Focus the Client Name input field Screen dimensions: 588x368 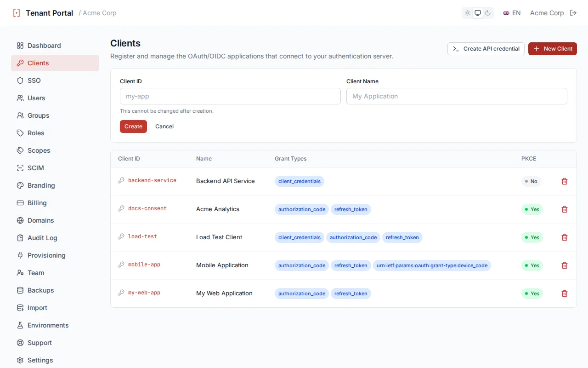tap(457, 96)
